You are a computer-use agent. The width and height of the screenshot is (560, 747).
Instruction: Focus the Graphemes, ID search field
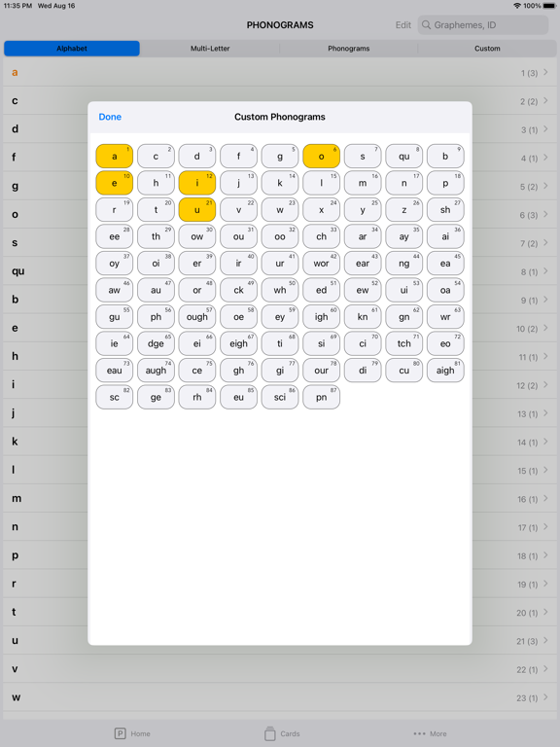click(x=483, y=25)
